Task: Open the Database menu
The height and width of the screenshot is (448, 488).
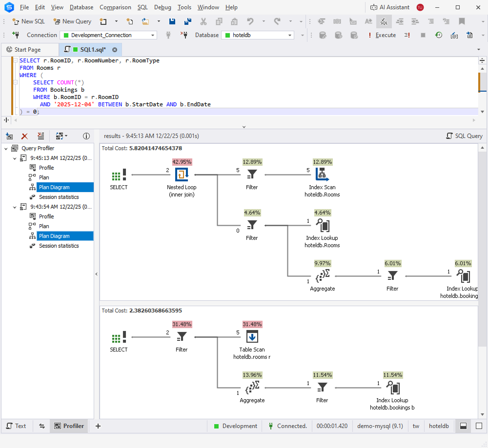Action: pyautogui.click(x=81, y=7)
